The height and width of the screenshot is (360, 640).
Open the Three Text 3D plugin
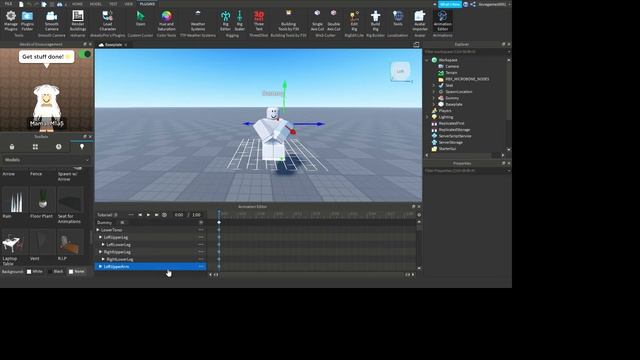pyautogui.click(x=259, y=20)
